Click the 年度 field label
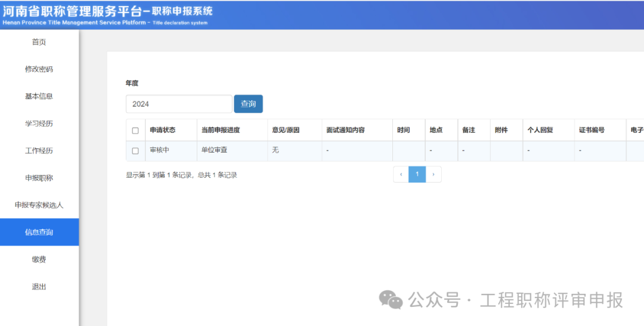This screenshot has height=326, width=644. click(x=132, y=83)
